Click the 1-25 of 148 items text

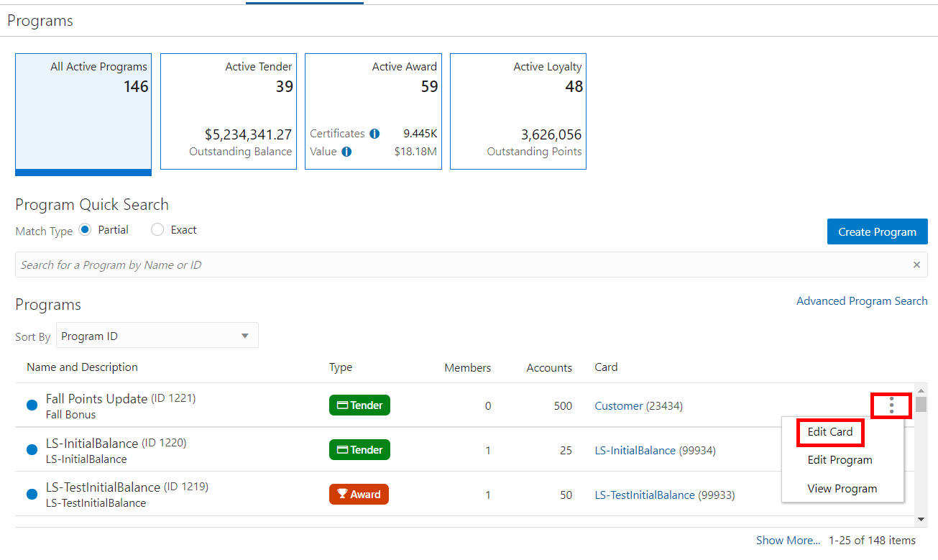[x=872, y=541]
